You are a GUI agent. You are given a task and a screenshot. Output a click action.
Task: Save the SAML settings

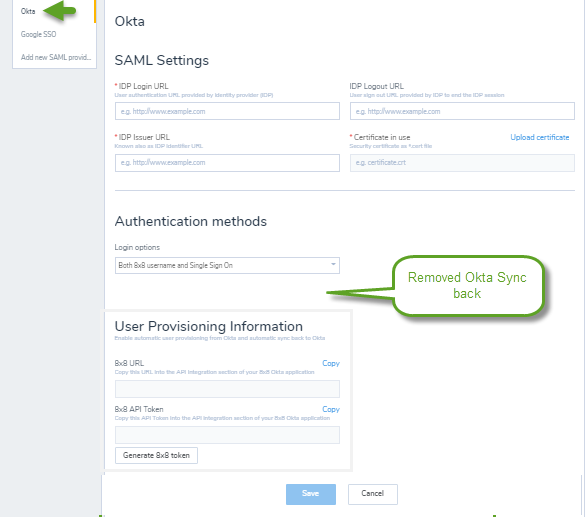pyautogui.click(x=311, y=494)
